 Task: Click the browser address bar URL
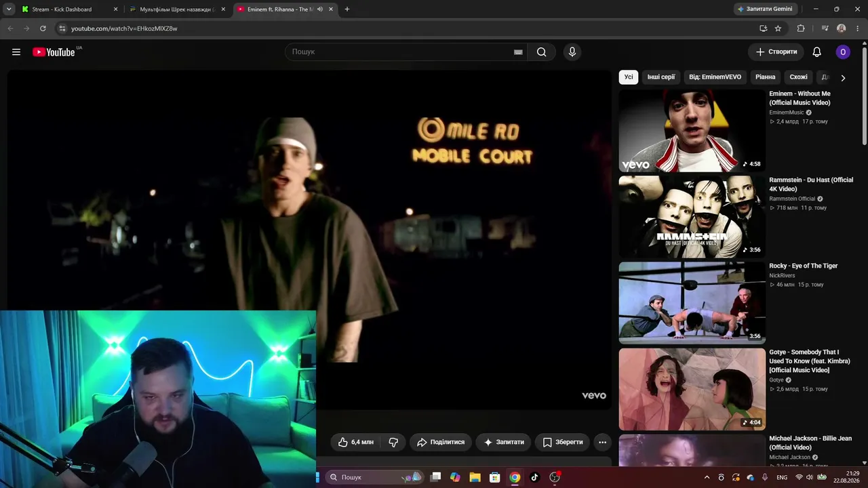[124, 28]
